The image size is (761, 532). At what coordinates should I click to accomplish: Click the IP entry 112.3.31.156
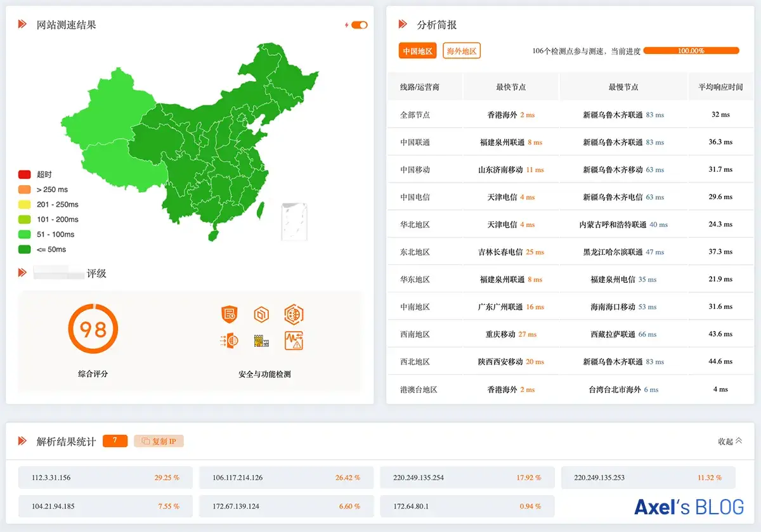click(x=53, y=478)
